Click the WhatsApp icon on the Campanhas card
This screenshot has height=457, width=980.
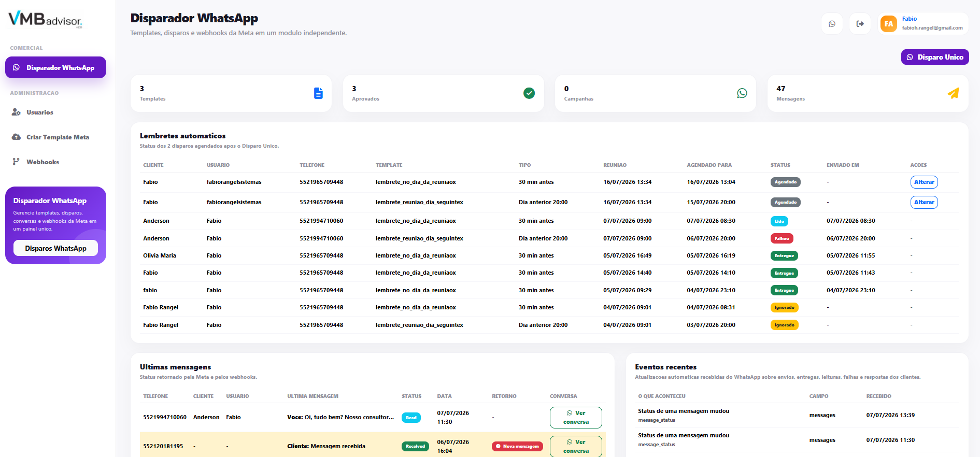pos(742,93)
